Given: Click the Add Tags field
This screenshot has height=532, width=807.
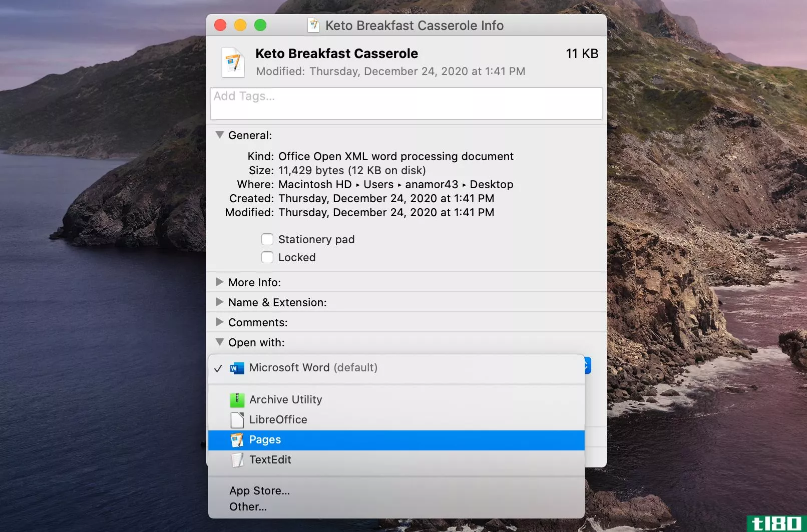Looking at the screenshot, I should pos(406,104).
